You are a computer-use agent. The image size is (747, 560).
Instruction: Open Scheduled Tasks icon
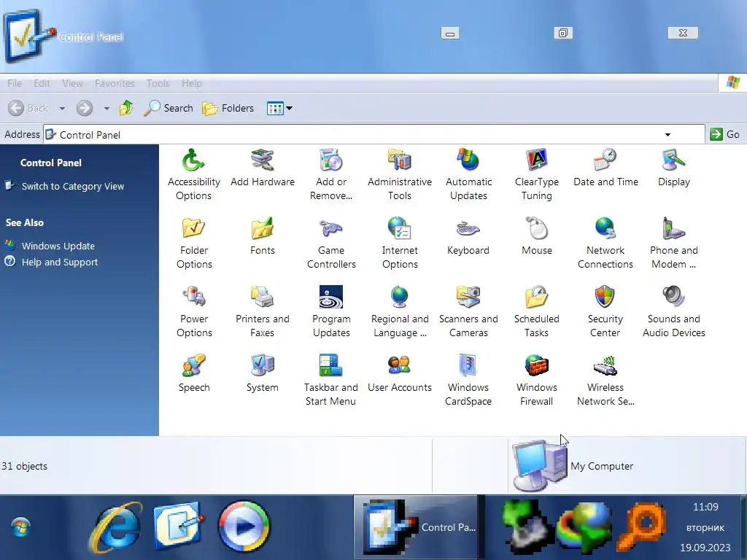537,311
